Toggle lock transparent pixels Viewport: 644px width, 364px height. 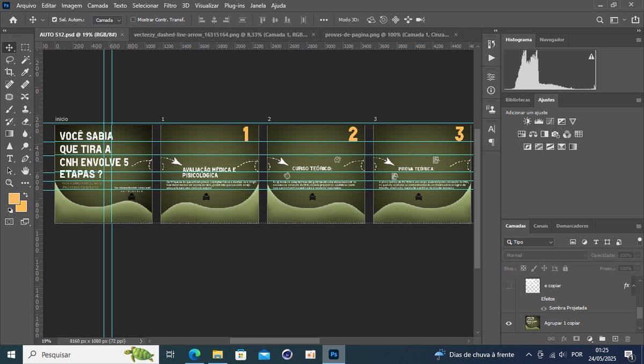(523, 268)
